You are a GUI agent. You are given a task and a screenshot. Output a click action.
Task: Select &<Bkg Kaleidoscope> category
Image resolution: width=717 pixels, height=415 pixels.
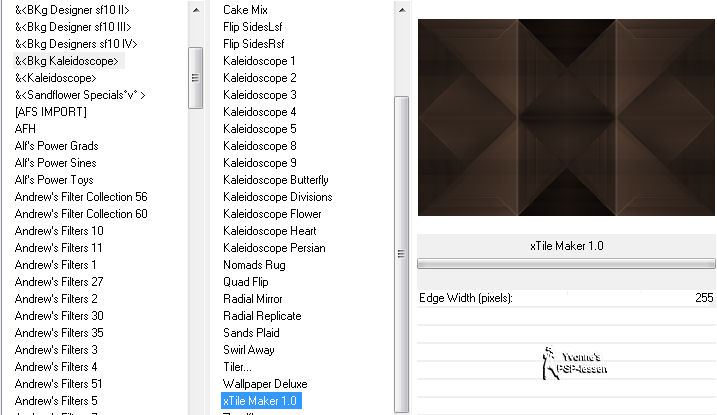(67, 61)
